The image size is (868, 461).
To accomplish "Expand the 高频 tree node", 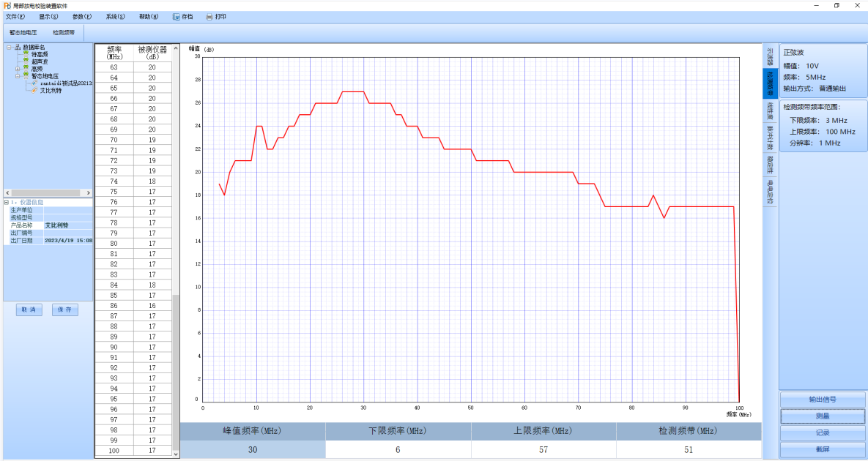I will tap(17, 69).
